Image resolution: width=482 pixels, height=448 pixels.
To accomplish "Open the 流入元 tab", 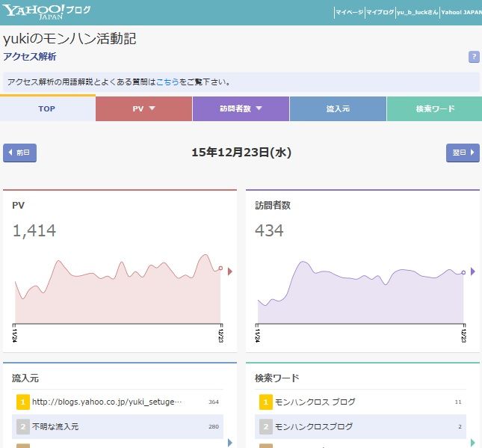I will coord(338,108).
